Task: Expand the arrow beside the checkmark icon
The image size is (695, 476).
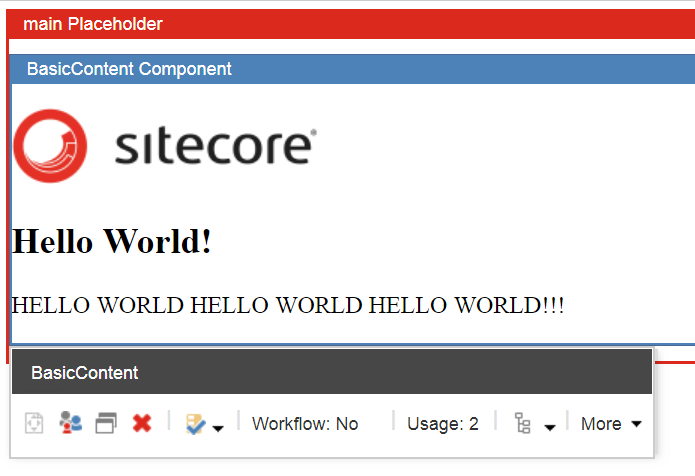Action: click(218, 428)
